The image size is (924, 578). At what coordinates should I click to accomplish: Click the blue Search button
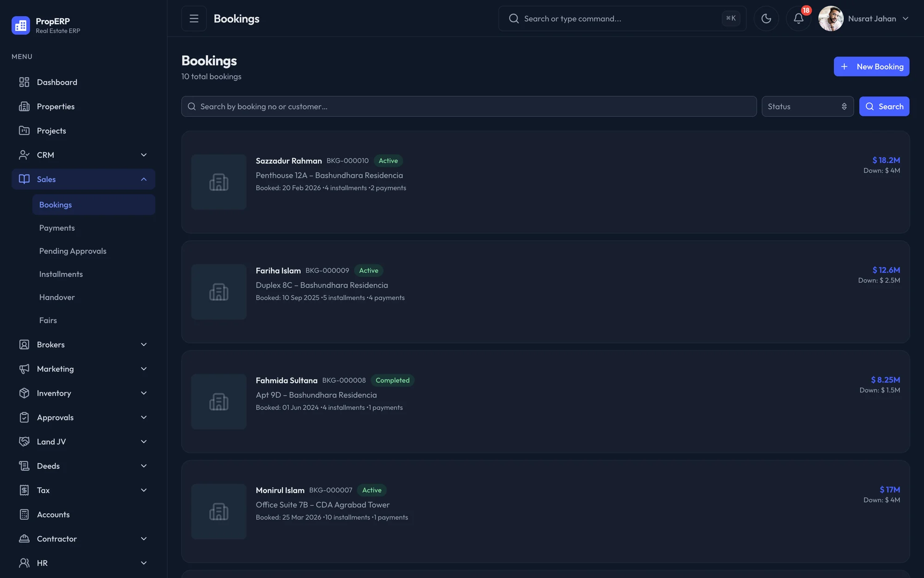point(884,106)
